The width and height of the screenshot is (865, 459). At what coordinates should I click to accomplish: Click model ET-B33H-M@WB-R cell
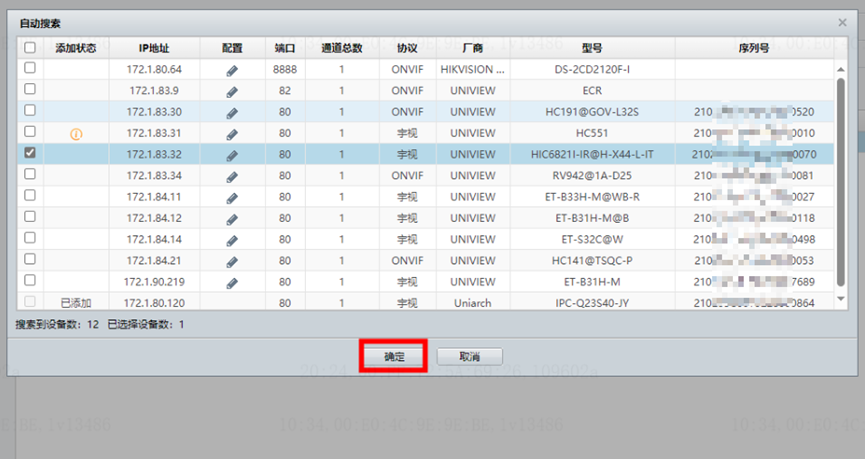click(x=592, y=197)
